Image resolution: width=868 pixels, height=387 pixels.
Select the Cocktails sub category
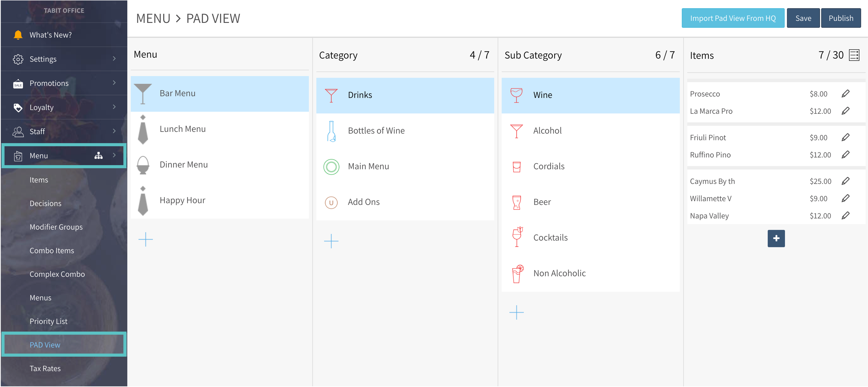pyautogui.click(x=550, y=237)
